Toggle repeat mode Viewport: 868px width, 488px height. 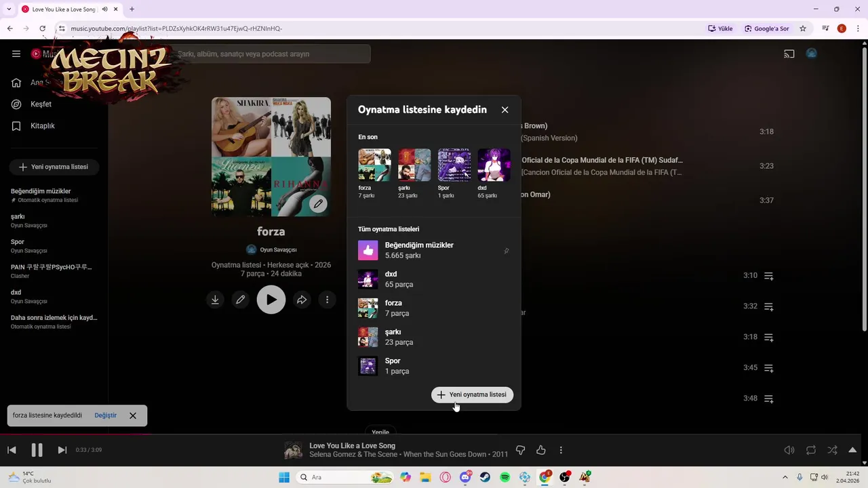point(811,450)
